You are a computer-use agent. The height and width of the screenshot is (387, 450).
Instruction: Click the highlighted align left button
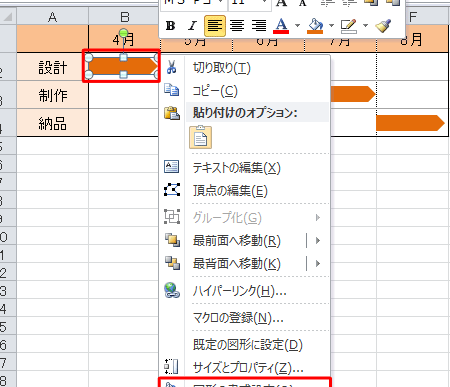215,26
